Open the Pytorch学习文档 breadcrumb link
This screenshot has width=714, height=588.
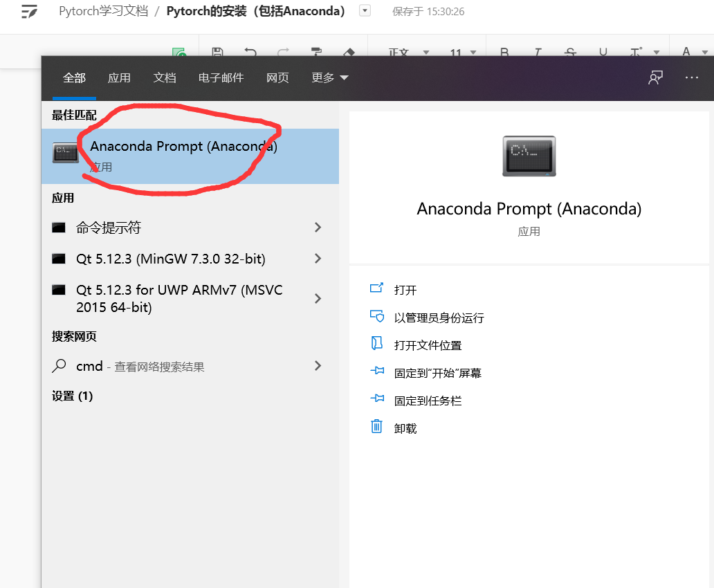click(103, 11)
